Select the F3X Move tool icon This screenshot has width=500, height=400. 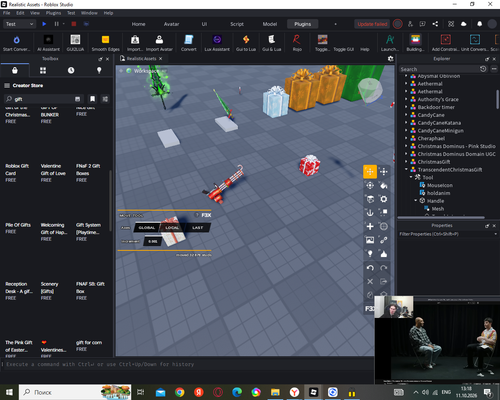(370, 172)
